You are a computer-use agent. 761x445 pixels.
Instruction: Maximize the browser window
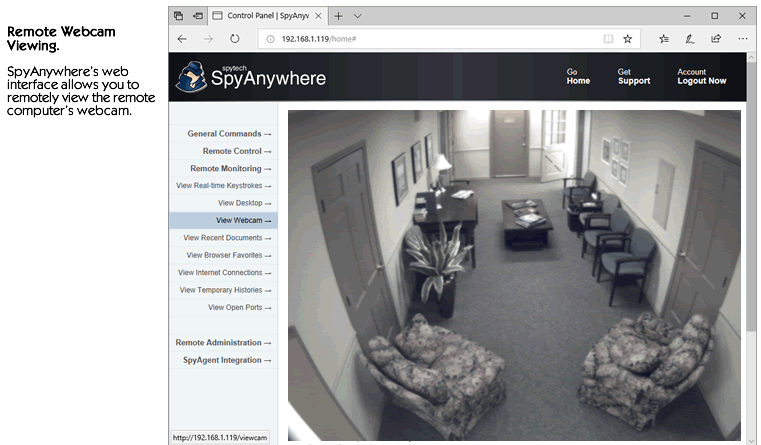tap(714, 16)
